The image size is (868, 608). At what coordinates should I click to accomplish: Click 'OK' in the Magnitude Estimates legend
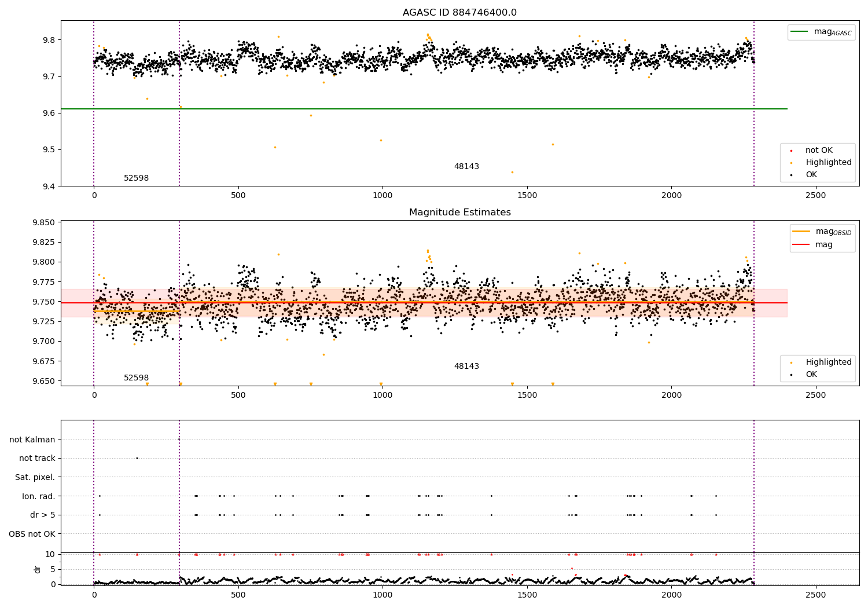(x=811, y=375)
